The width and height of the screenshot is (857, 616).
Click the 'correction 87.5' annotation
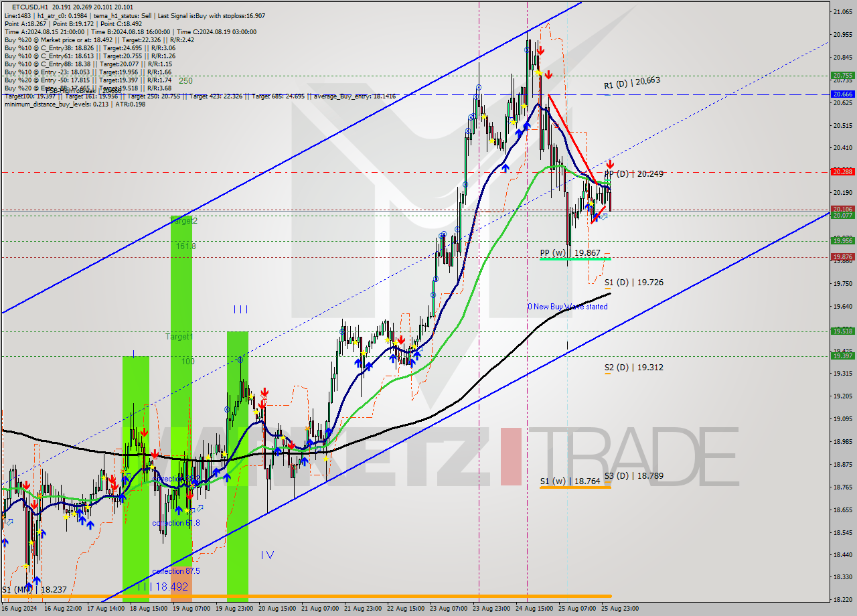(x=177, y=571)
